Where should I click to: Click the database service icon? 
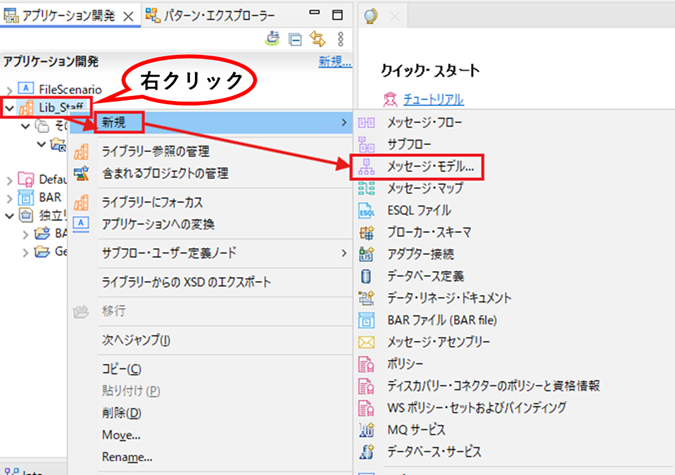pyautogui.click(x=366, y=452)
